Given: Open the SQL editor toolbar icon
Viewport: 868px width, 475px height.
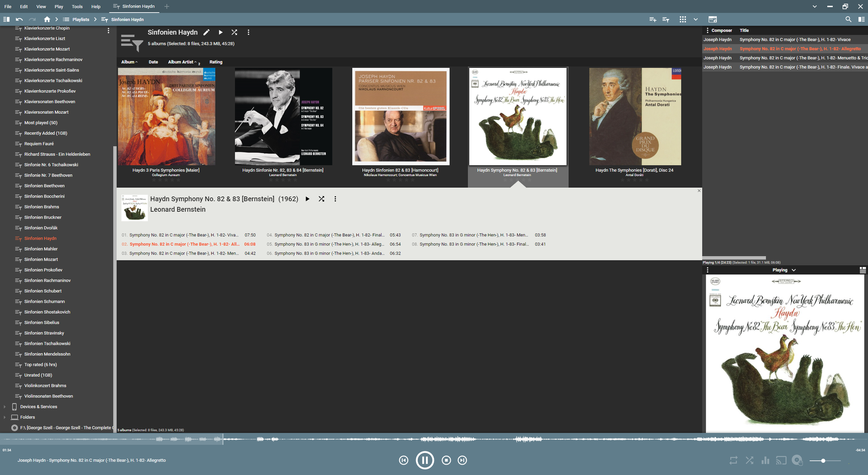Looking at the screenshot, I should pos(712,19).
